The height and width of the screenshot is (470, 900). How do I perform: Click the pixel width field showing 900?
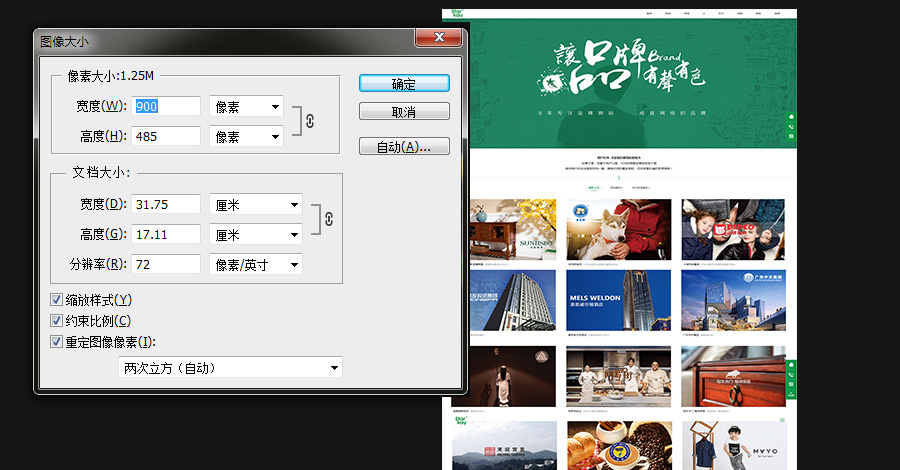166,106
